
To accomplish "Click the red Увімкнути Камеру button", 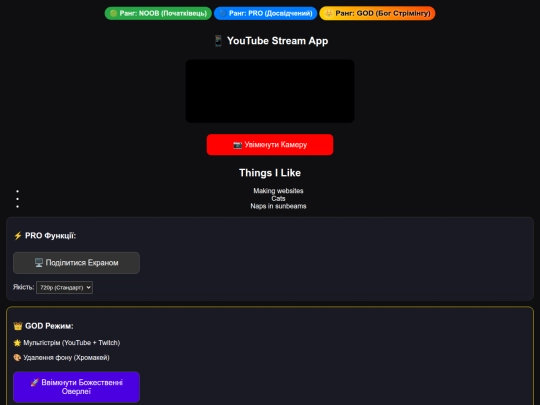I will click(270, 145).
